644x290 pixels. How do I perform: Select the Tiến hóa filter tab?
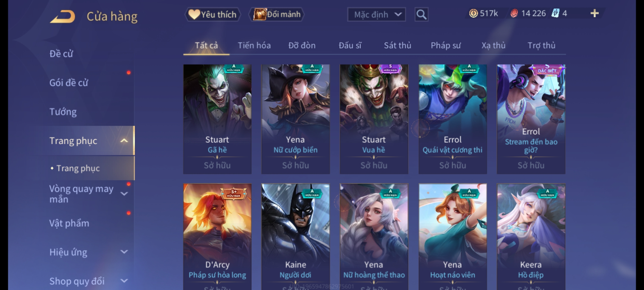tap(254, 46)
